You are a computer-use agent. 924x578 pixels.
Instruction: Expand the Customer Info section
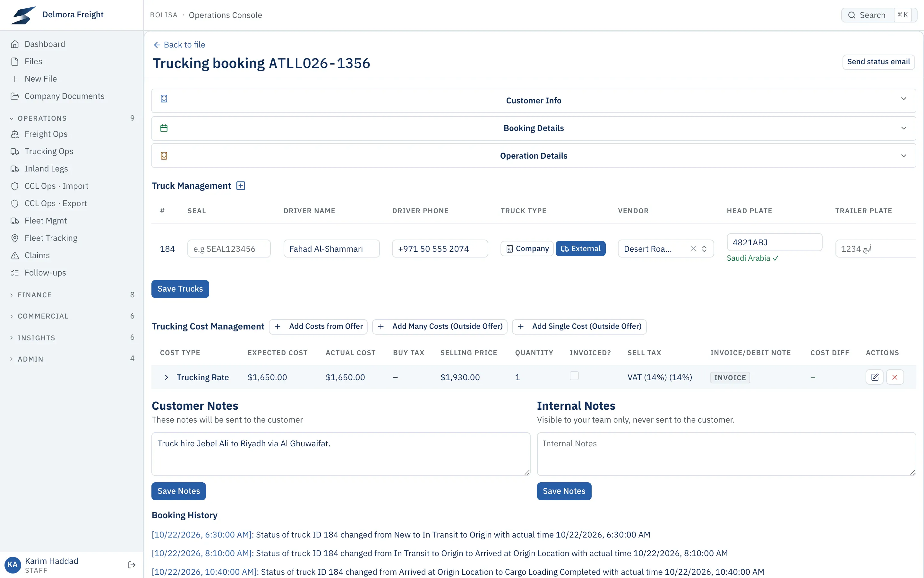[x=534, y=101]
